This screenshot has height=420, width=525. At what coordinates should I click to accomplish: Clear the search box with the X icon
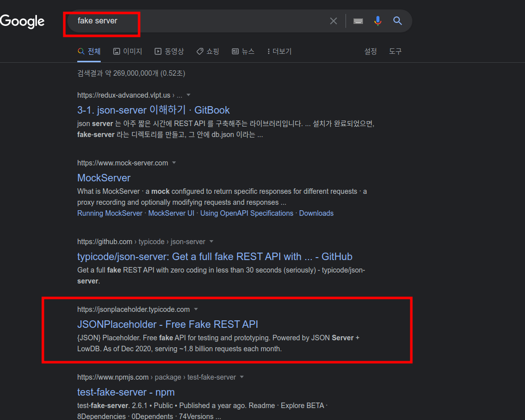[x=333, y=21]
